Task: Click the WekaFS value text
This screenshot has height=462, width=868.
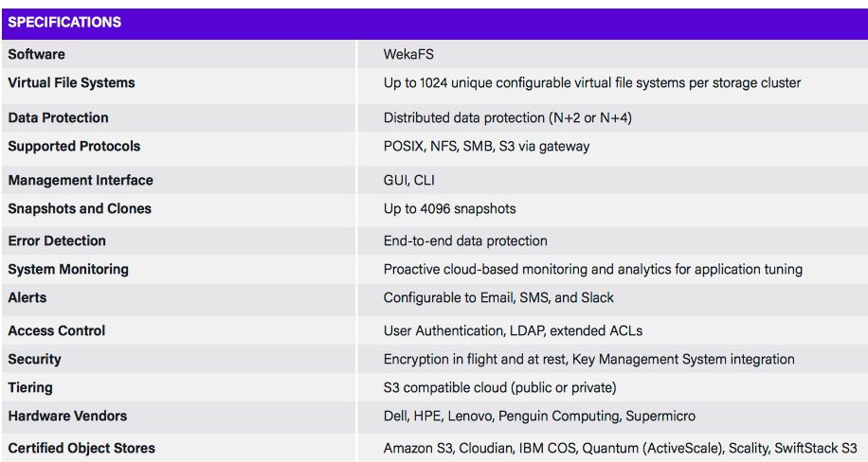Action: point(408,54)
